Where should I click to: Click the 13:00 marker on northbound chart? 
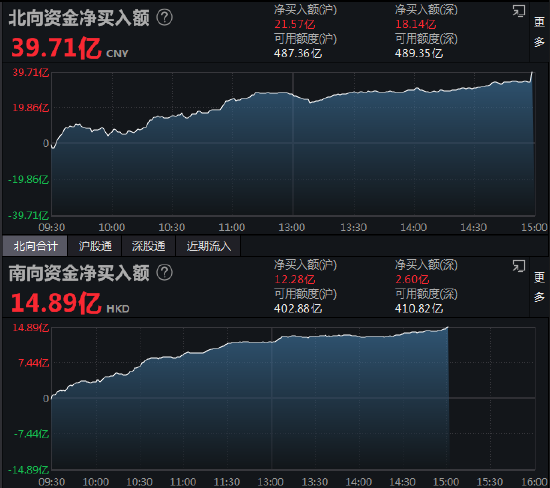(291, 227)
